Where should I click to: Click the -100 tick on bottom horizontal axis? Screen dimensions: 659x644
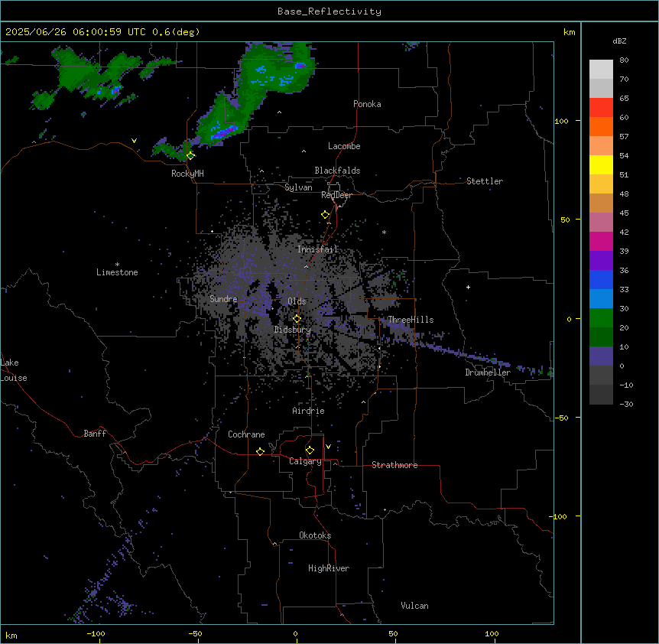point(96,633)
